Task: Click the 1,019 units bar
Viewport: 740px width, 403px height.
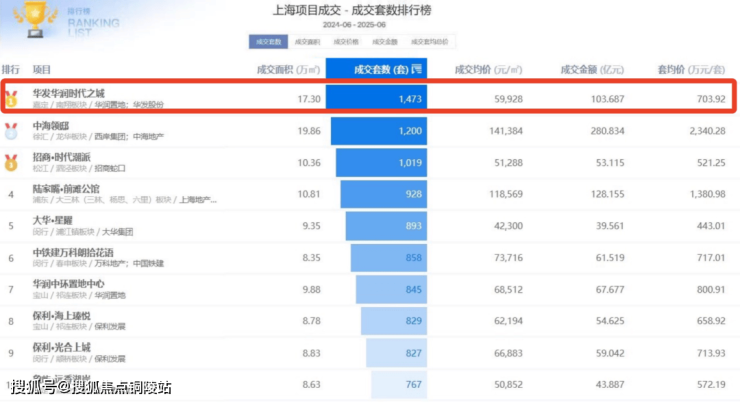Action: coord(381,163)
